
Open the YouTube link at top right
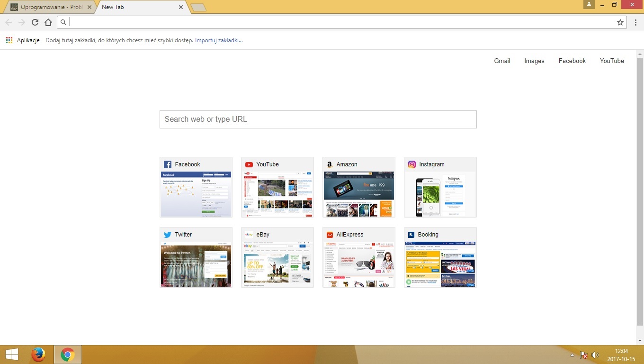612,61
